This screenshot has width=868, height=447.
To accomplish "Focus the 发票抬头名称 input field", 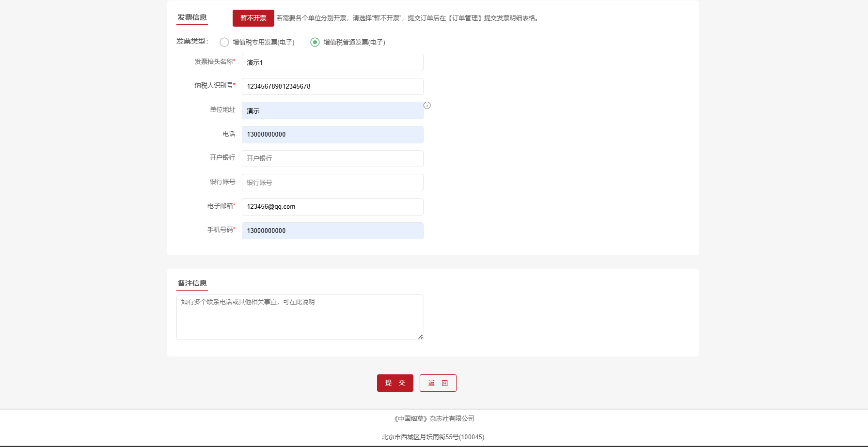I will click(x=332, y=62).
